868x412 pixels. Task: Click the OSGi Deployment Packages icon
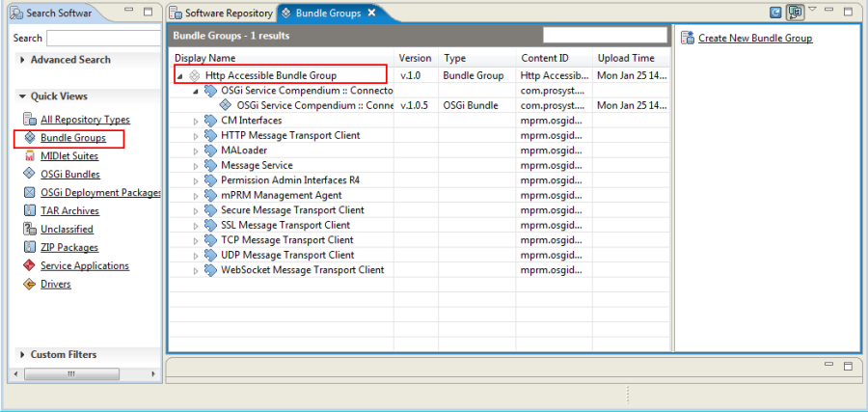tap(29, 193)
